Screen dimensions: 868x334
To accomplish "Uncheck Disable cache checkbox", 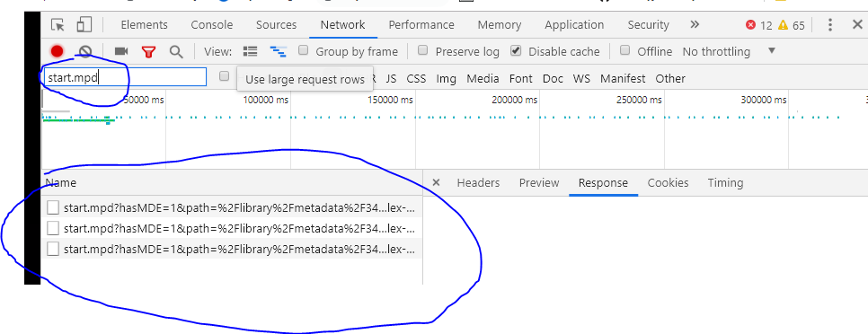I will 516,51.
